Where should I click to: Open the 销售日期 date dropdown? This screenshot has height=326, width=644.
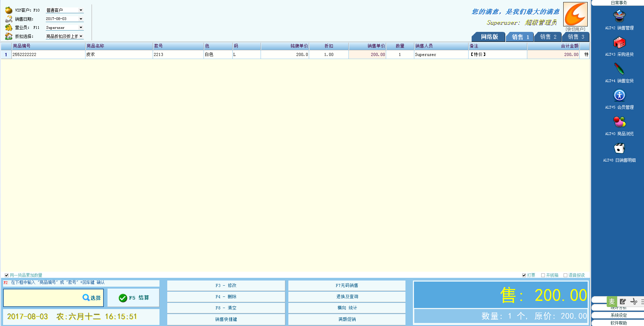(81, 19)
